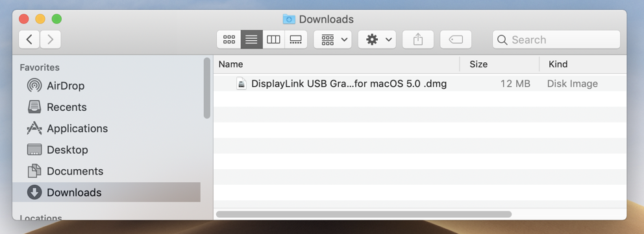Click the Desktop screen icon
The height and width of the screenshot is (234, 644).
34,150
